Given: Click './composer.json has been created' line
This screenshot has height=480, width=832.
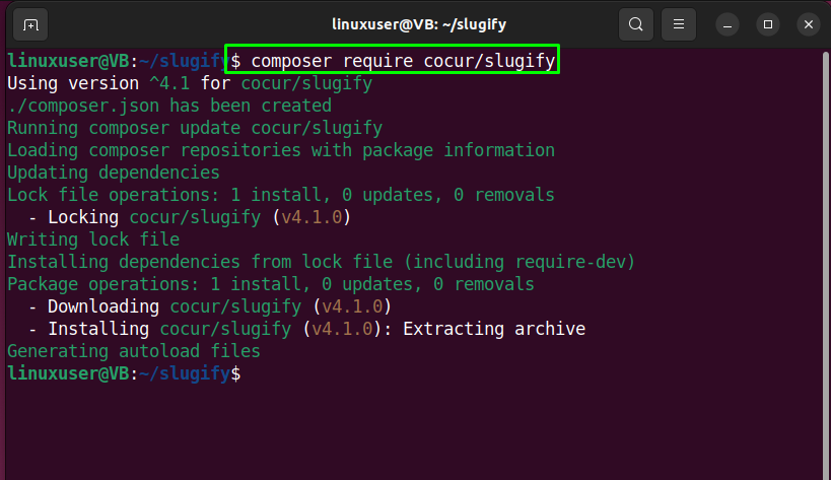Looking at the screenshot, I should (x=169, y=106).
